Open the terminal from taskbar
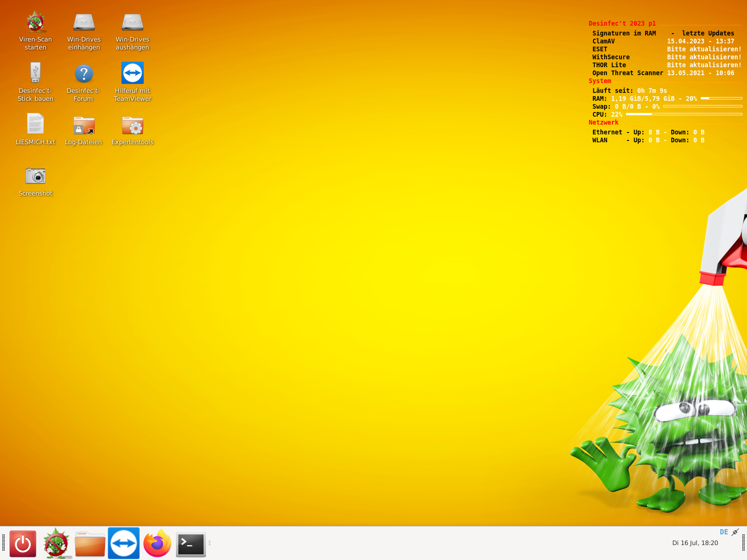 [x=191, y=544]
